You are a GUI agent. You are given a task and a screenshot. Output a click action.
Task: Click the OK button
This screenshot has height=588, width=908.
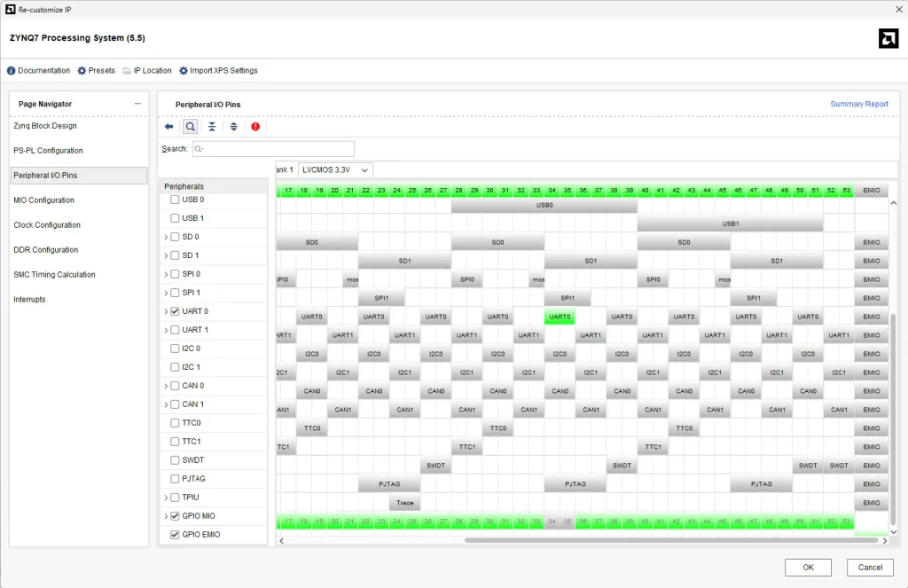(x=808, y=567)
